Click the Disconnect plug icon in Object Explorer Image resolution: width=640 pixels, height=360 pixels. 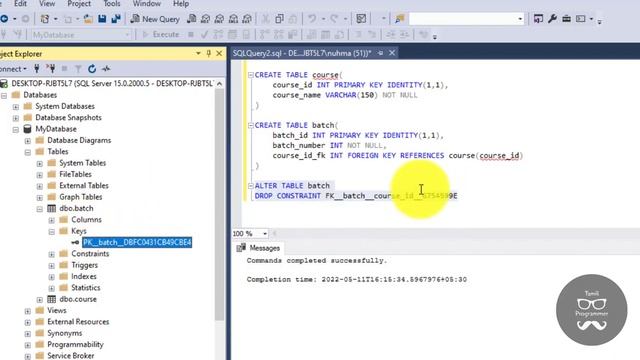pos(51,69)
